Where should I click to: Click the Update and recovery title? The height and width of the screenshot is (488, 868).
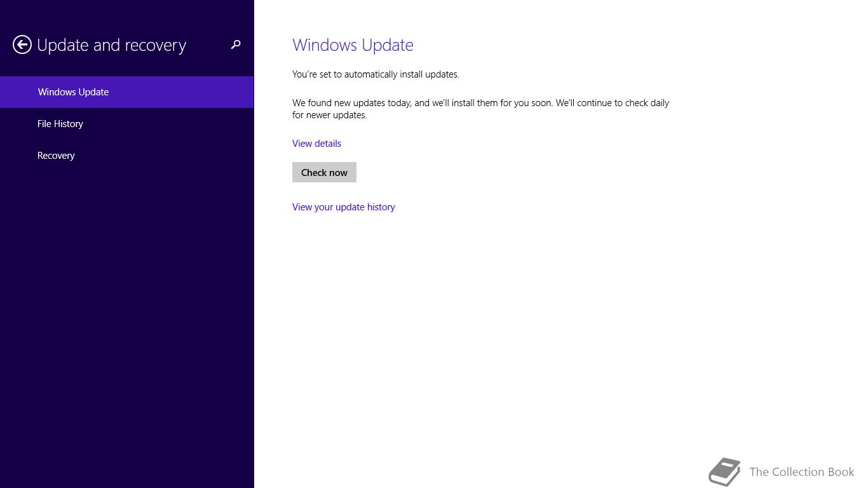[x=111, y=45]
